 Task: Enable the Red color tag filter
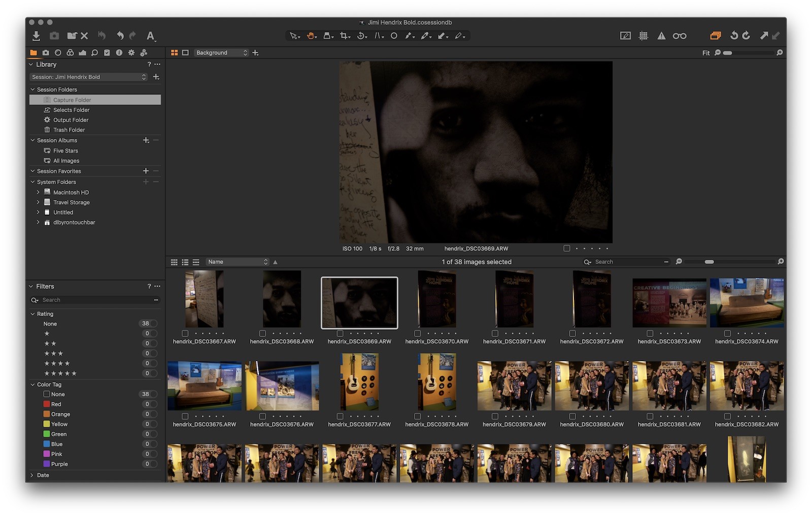pyautogui.click(x=46, y=404)
